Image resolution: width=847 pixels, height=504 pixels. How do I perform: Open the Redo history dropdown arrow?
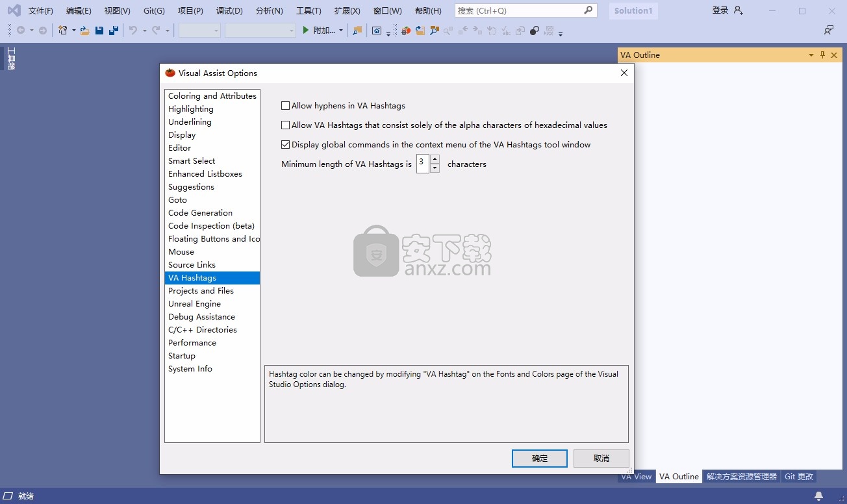click(x=168, y=31)
